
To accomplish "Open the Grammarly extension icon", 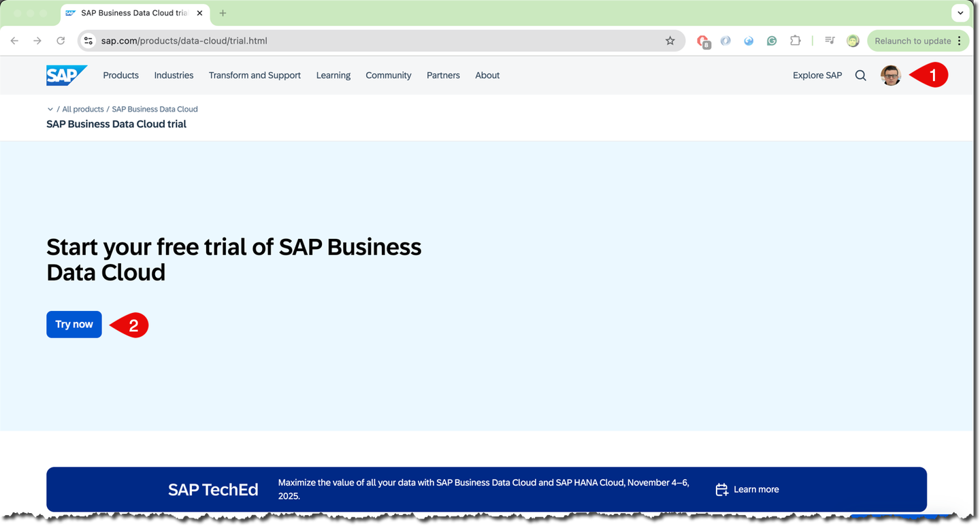I will [772, 41].
